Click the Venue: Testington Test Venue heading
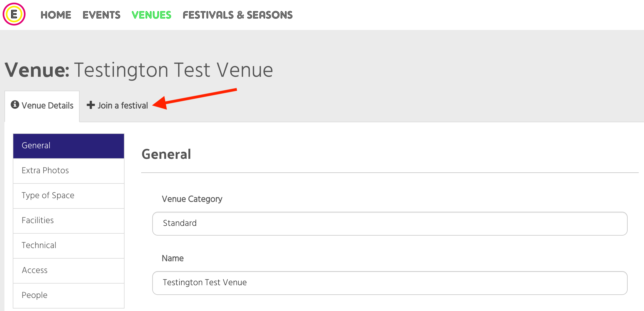Viewport: 644px width, 311px height. (x=139, y=70)
